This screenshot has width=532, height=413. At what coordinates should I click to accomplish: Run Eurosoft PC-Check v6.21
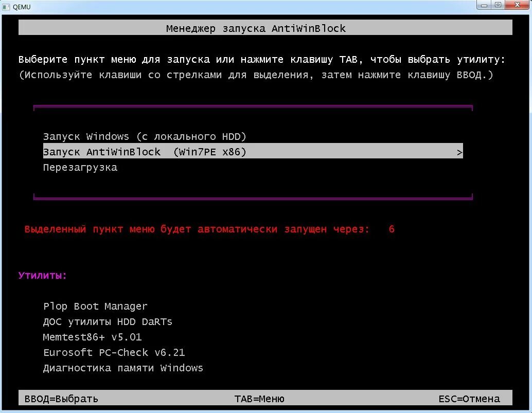tap(114, 353)
